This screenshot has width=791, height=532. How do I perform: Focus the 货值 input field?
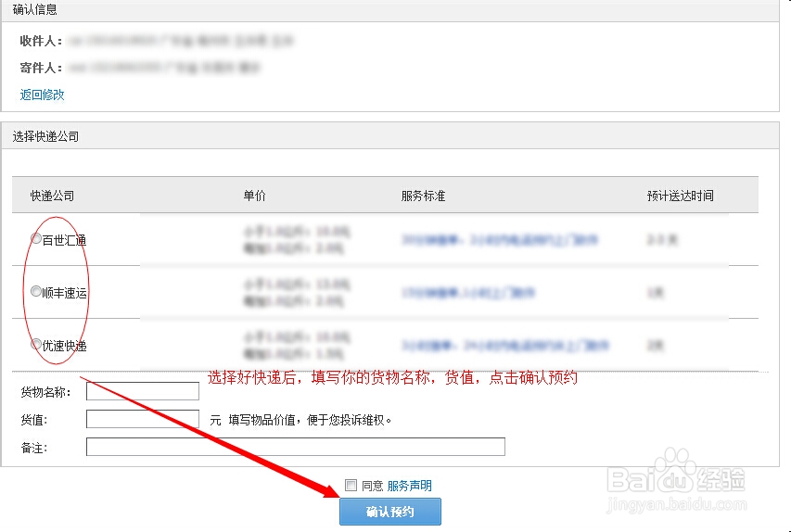pos(143,419)
